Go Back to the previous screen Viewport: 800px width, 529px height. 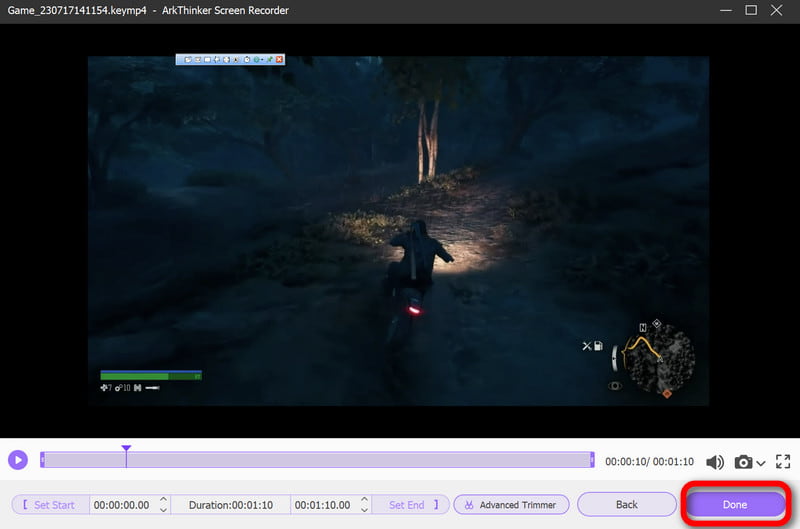(627, 505)
